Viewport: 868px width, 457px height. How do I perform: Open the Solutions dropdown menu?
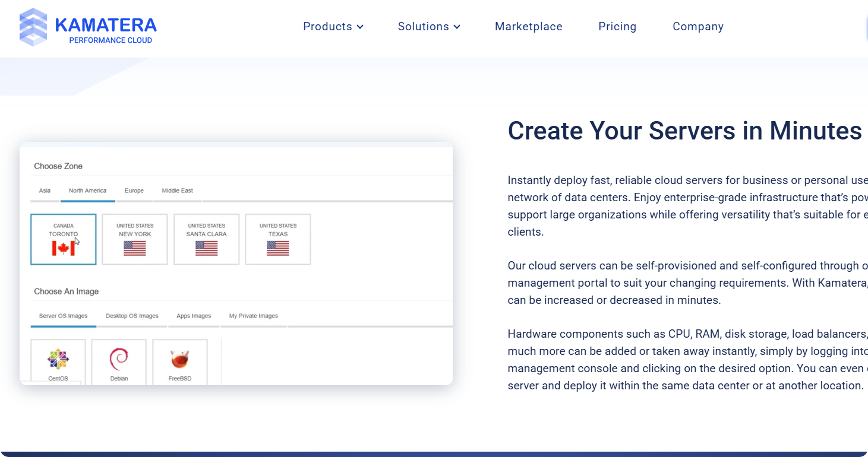[x=428, y=27]
